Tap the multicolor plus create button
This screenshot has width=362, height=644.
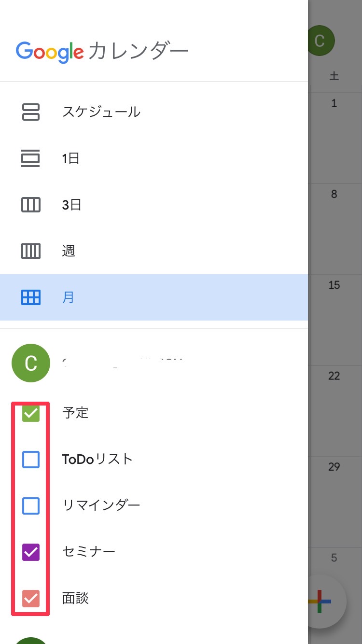320,602
